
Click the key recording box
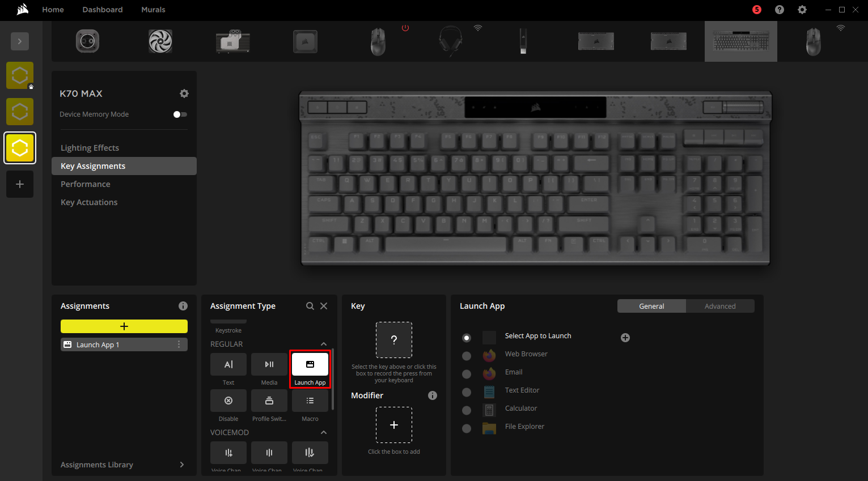click(x=394, y=340)
